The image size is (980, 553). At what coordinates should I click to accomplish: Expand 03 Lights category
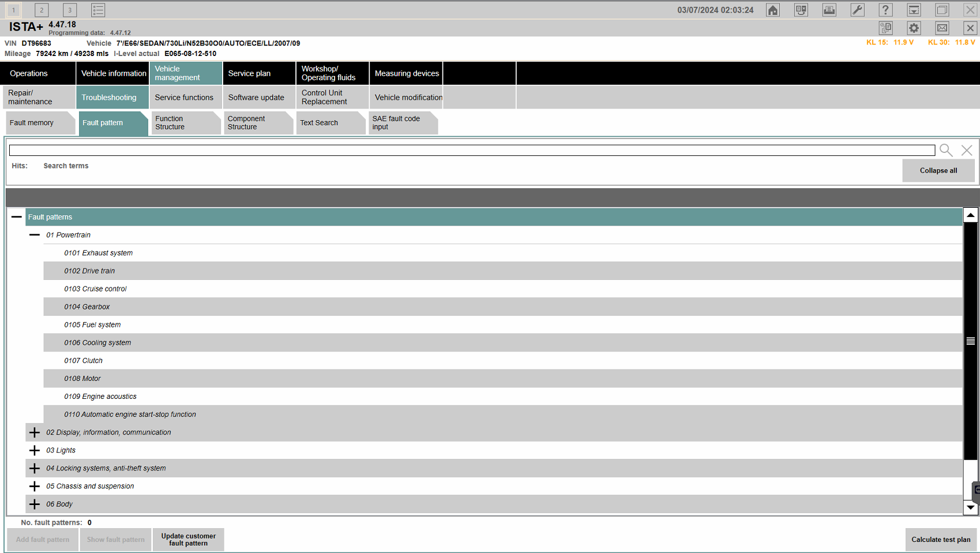point(35,450)
